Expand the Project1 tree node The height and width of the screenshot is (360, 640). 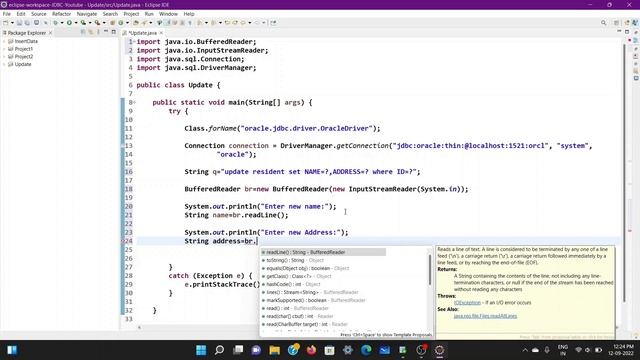(x=4, y=49)
